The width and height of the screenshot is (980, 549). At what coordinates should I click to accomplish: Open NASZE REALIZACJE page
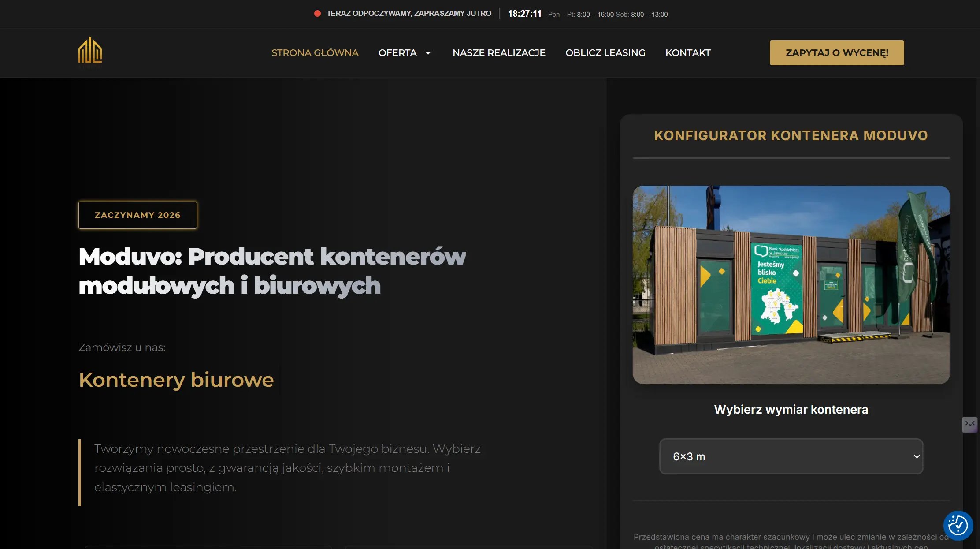click(499, 53)
